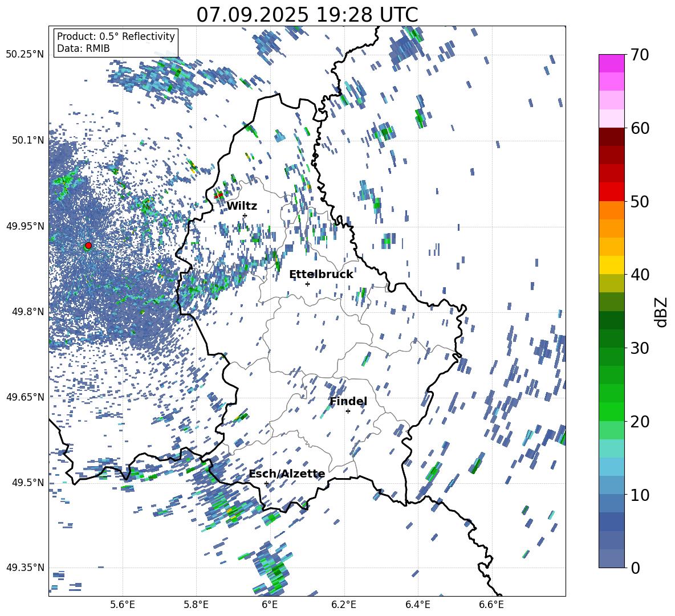Click the bright green colorbar segment above 20

611,411
